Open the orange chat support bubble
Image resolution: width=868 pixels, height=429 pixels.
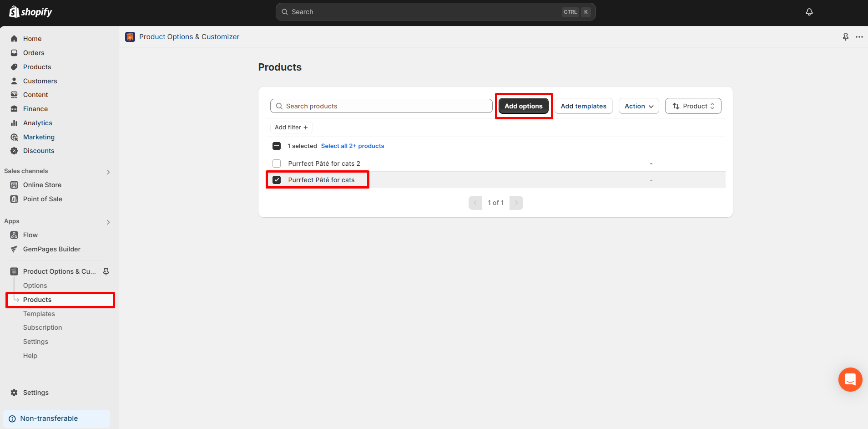850,379
